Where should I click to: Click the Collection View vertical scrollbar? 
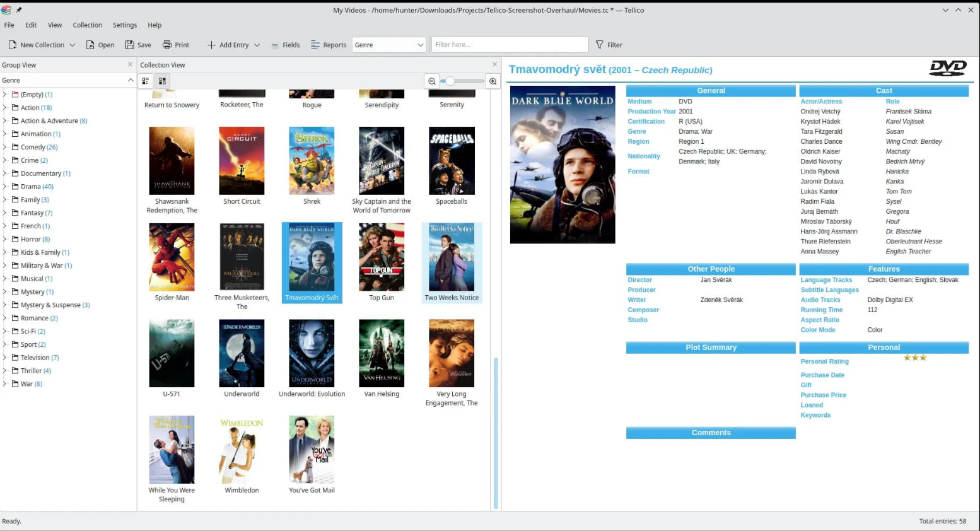tap(496, 433)
